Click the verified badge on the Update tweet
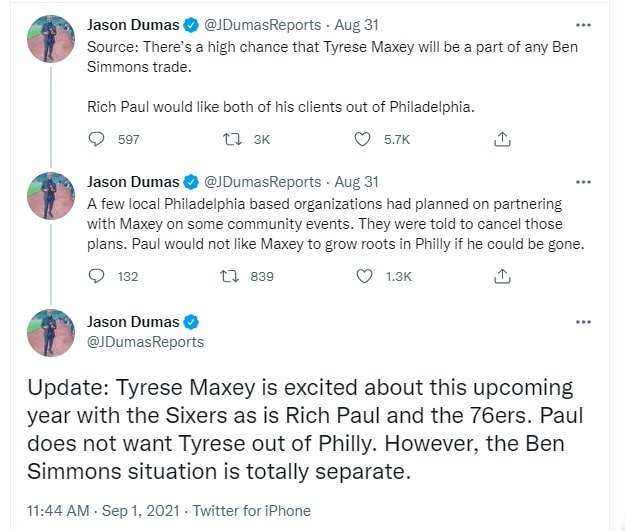Screen dimensions: 625x531 tap(191, 322)
